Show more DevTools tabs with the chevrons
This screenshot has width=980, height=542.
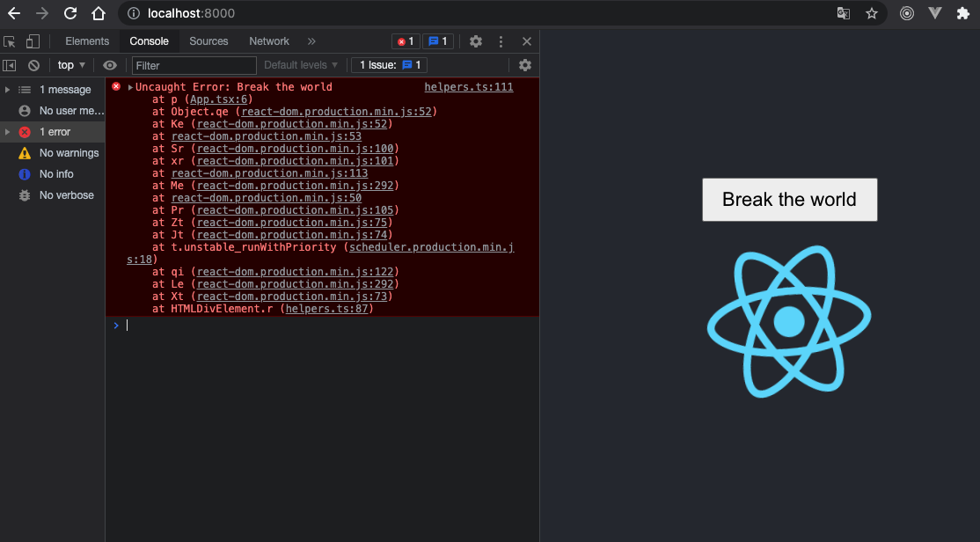click(311, 41)
